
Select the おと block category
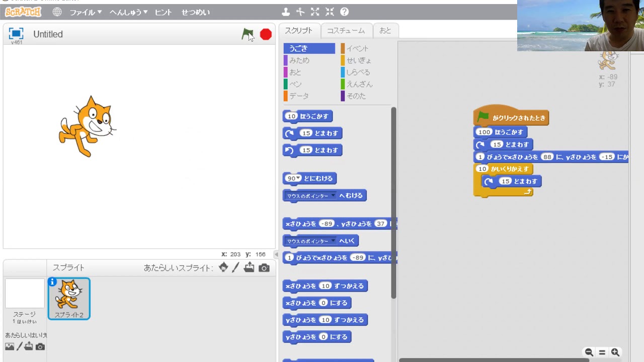tap(309, 72)
